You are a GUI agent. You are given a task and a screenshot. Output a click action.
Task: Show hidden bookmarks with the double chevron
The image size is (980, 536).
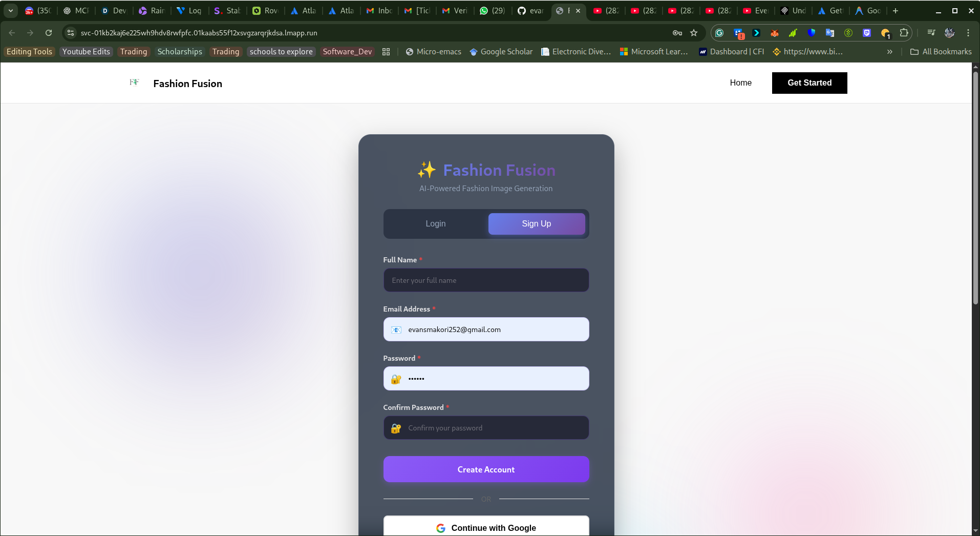pyautogui.click(x=890, y=52)
